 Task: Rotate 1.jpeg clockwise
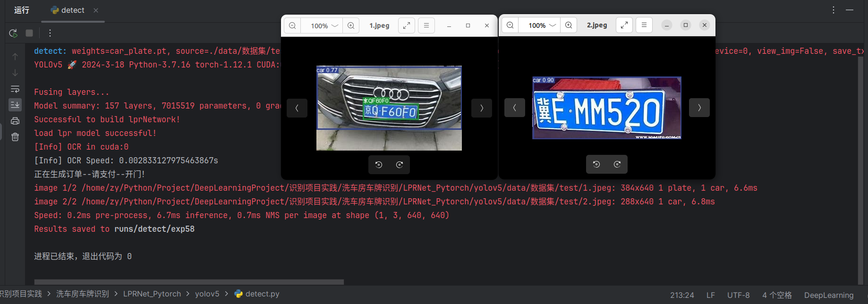[400, 165]
